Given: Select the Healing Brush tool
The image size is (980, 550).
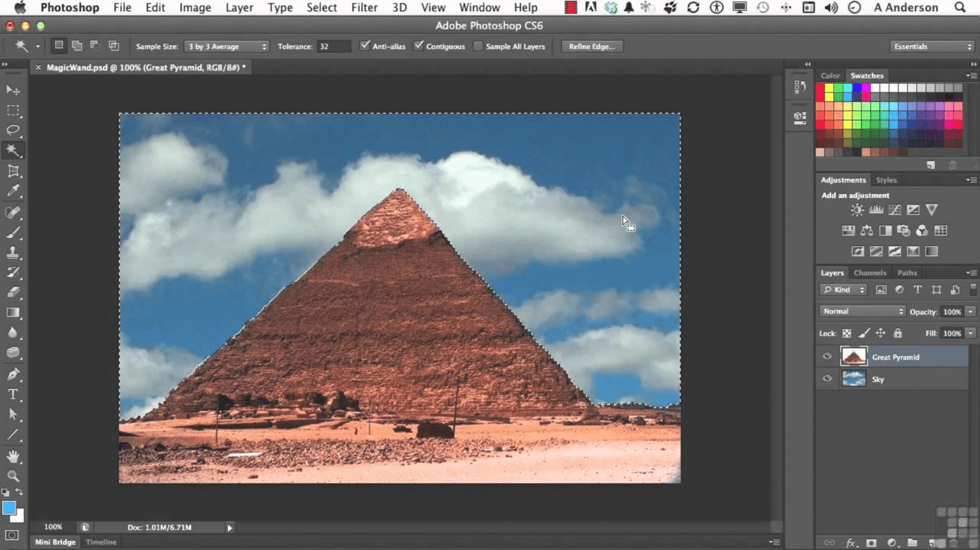Looking at the screenshot, I should click(13, 213).
